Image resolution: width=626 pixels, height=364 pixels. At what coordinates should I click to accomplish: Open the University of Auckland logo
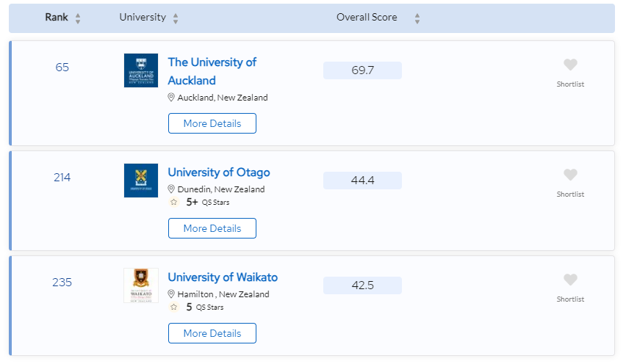[141, 70]
